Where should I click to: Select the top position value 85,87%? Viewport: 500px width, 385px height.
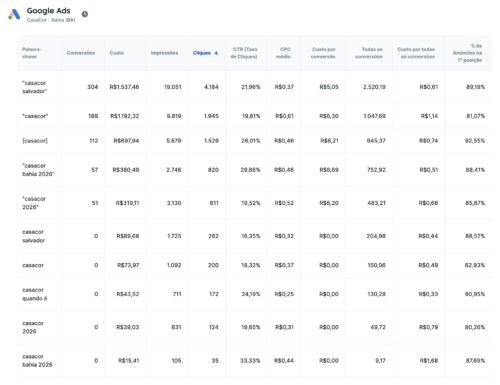475,203
